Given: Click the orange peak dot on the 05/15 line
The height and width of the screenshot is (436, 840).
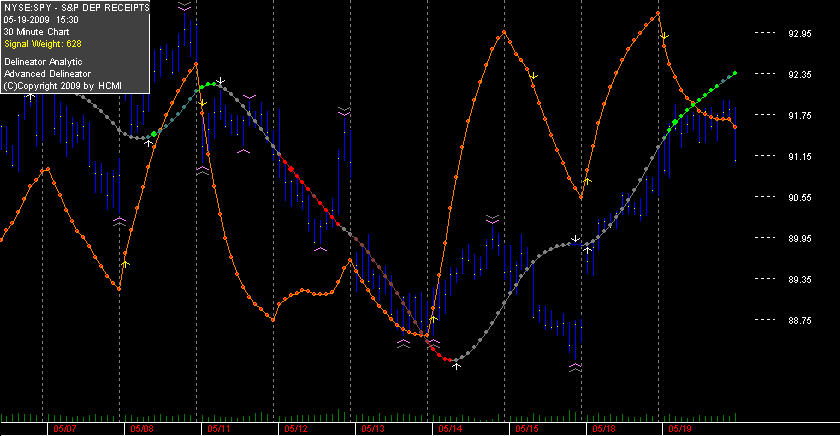Looking at the screenshot, I should [x=504, y=33].
